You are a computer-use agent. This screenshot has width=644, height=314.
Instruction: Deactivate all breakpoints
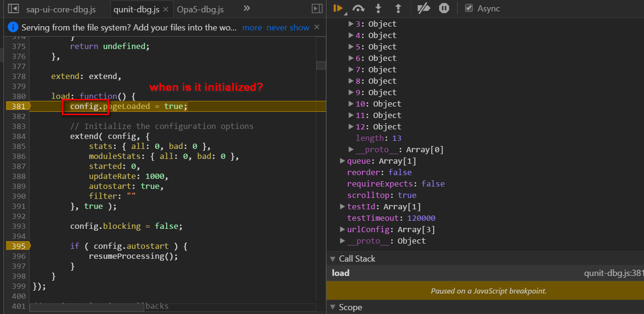[424, 9]
